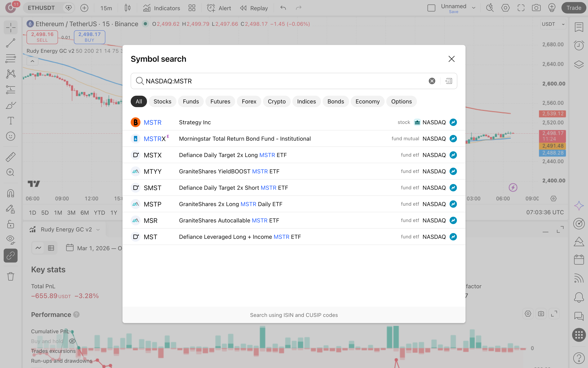Open the chart type candles selector
Viewport: 588px width, 368px height.
click(128, 8)
